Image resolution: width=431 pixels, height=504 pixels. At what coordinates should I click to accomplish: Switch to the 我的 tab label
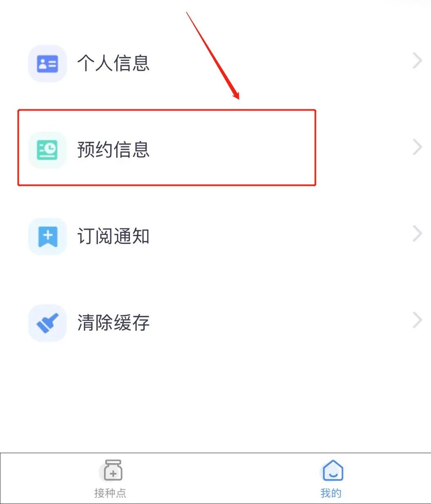tap(331, 493)
